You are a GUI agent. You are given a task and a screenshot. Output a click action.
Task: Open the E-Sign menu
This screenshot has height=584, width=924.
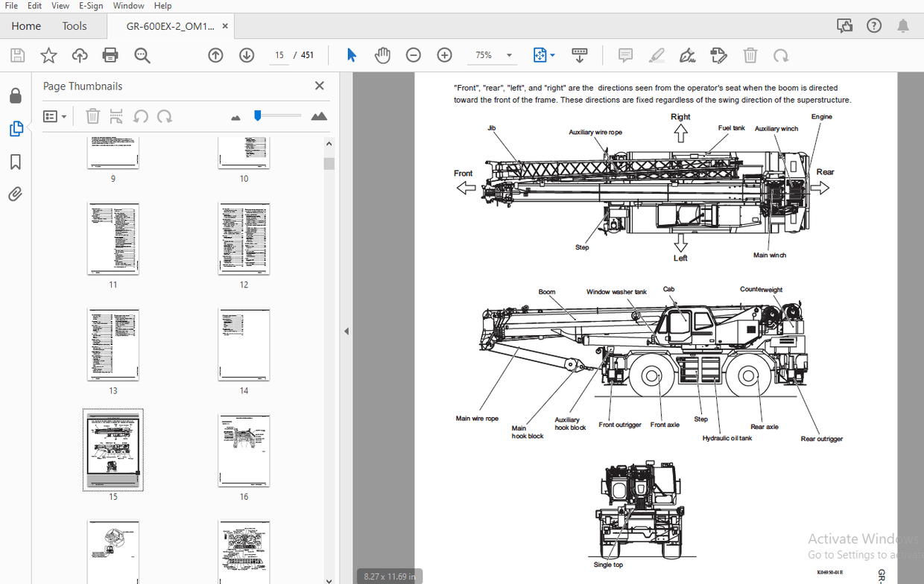pyautogui.click(x=90, y=5)
